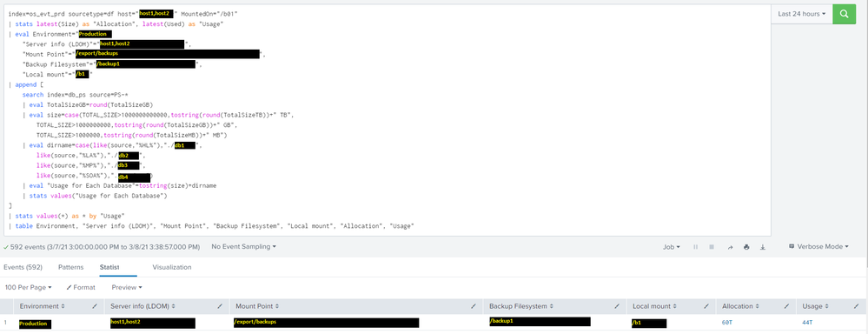Open the Verbose Mode dropdown
868x334 pixels.
(x=818, y=247)
